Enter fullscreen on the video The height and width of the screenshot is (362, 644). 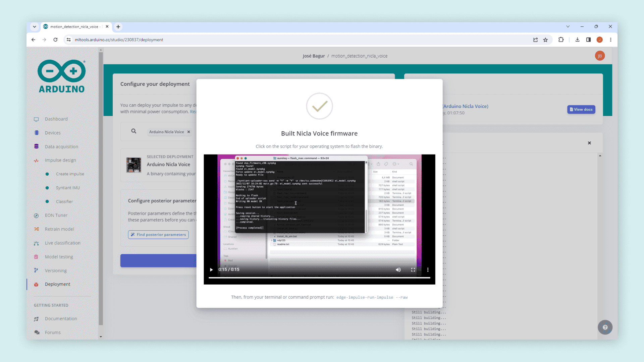[413, 269]
